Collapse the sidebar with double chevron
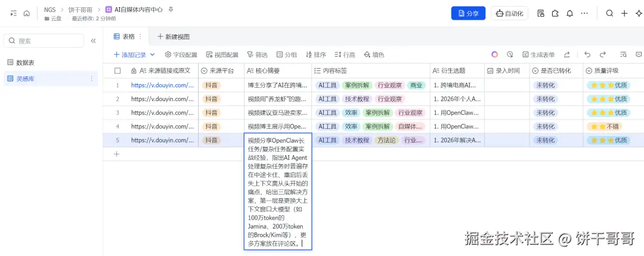 click(x=93, y=41)
